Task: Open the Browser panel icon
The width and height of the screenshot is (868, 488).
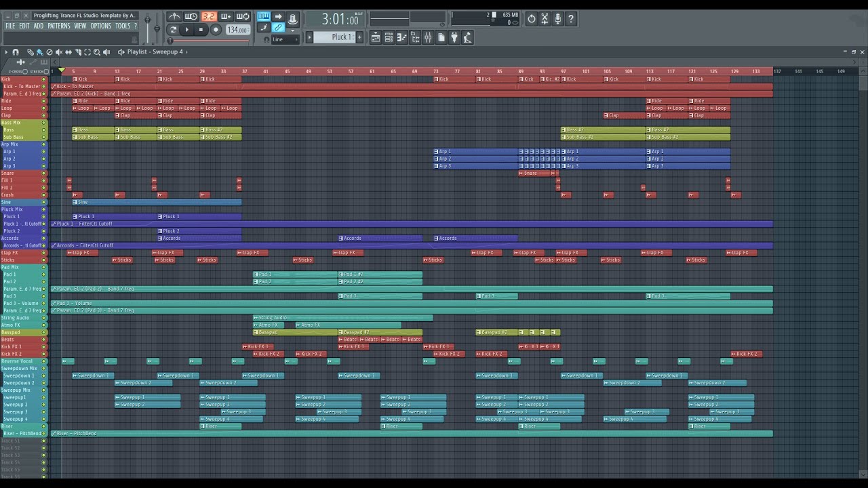Action: click(415, 37)
